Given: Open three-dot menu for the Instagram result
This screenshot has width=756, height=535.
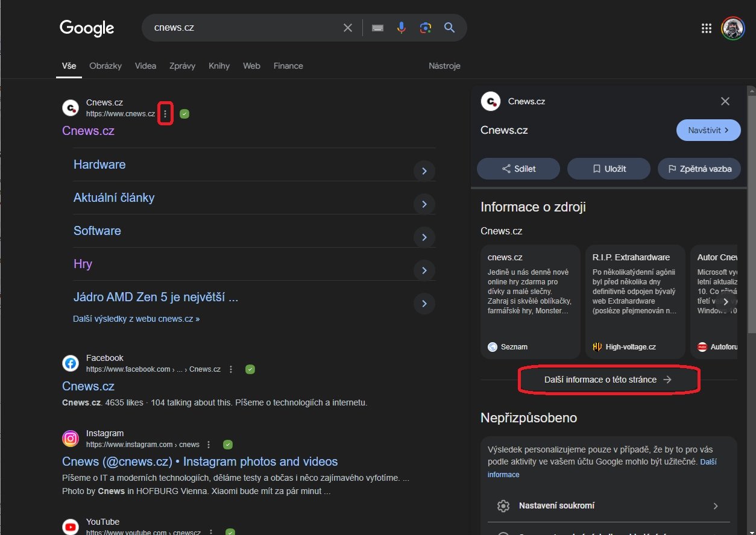Looking at the screenshot, I should tap(209, 445).
